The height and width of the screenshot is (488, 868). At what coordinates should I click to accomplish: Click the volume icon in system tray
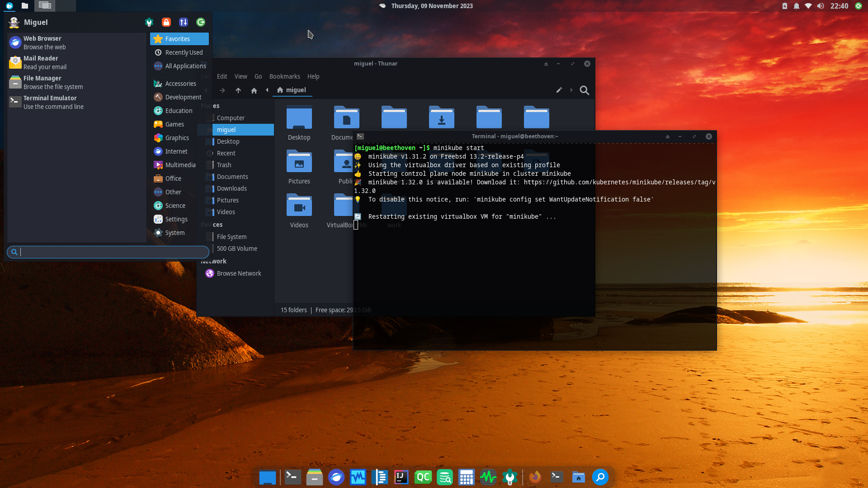(x=821, y=6)
